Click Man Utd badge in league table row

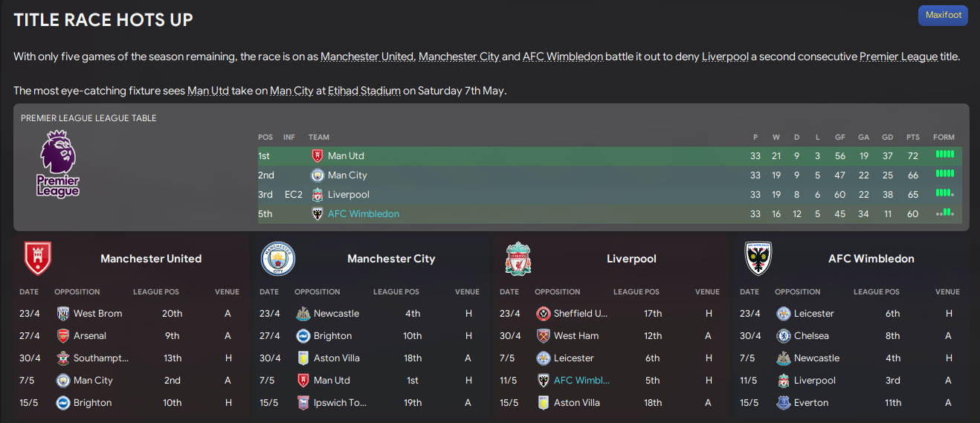(317, 156)
